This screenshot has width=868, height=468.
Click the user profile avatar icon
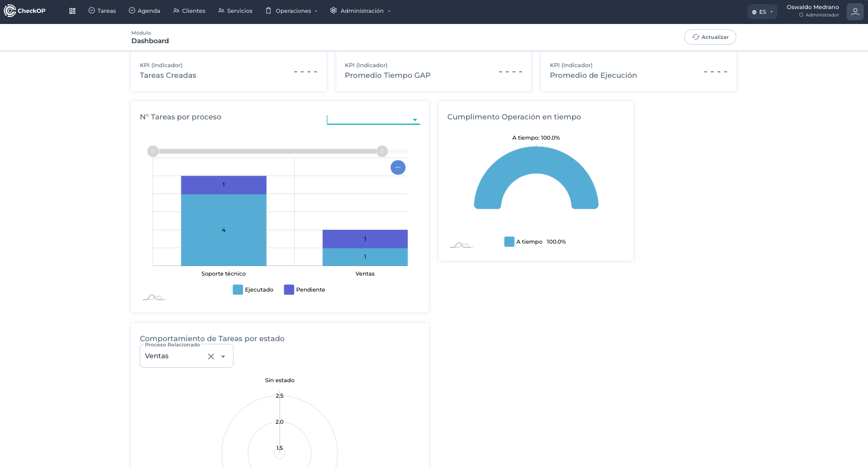pyautogui.click(x=855, y=12)
